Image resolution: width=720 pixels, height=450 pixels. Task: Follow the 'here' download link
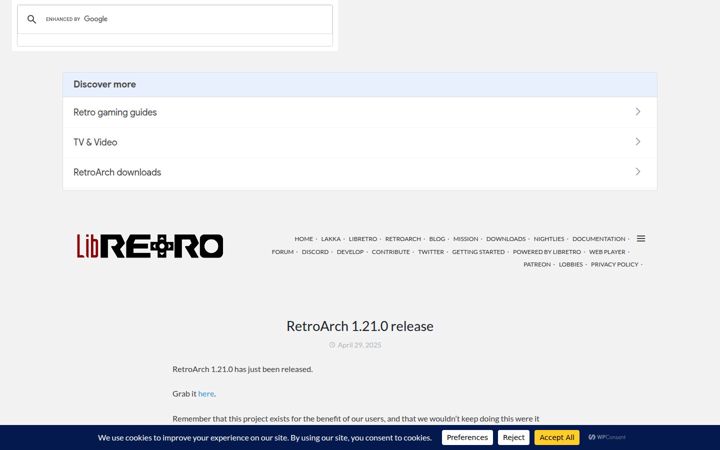(x=206, y=394)
